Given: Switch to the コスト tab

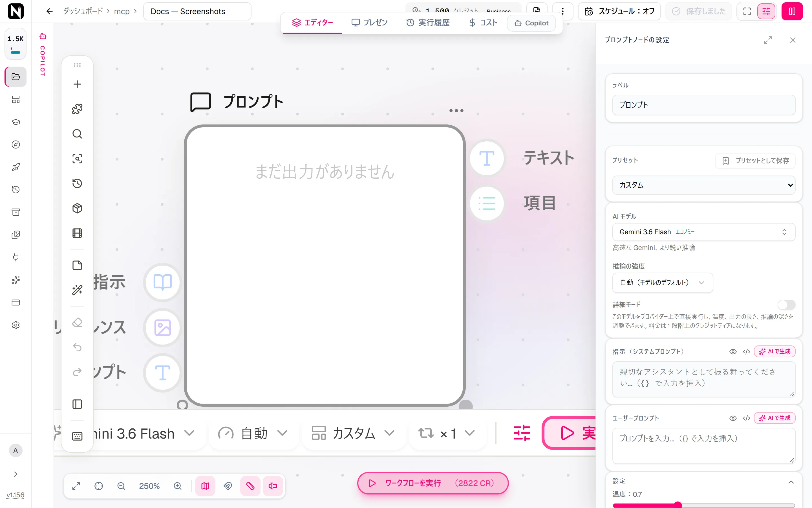Looking at the screenshot, I should pyautogui.click(x=483, y=23).
